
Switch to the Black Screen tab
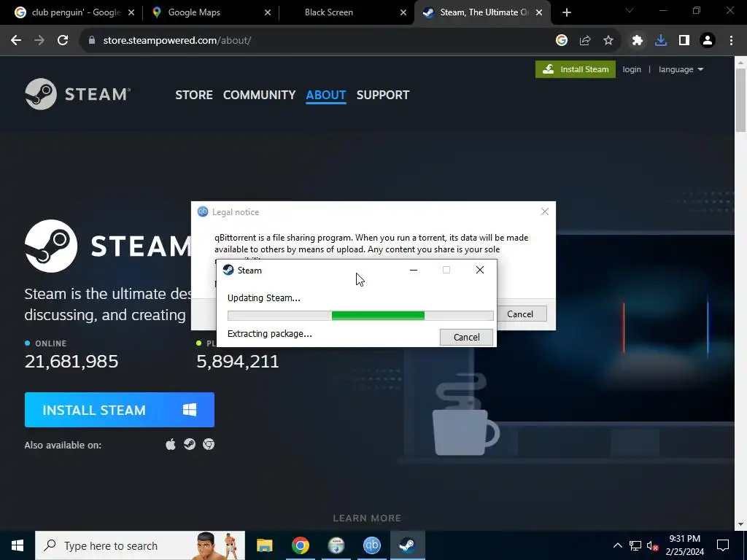(347, 12)
